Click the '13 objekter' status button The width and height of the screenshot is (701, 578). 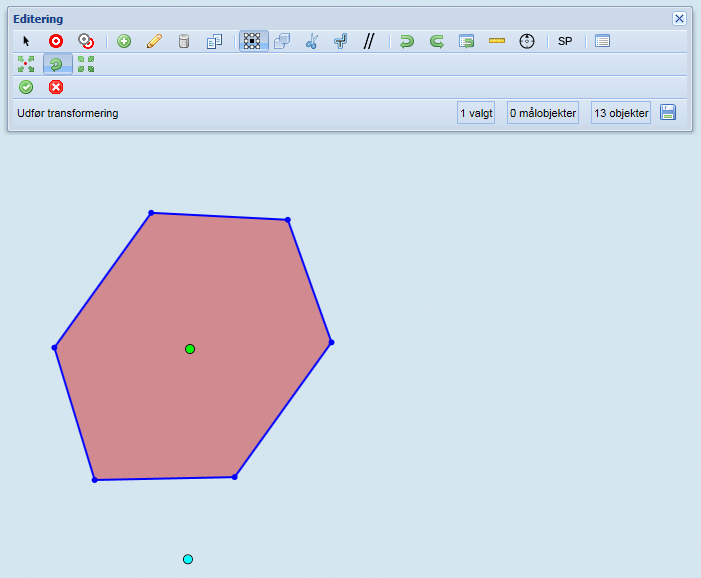point(621,113)
